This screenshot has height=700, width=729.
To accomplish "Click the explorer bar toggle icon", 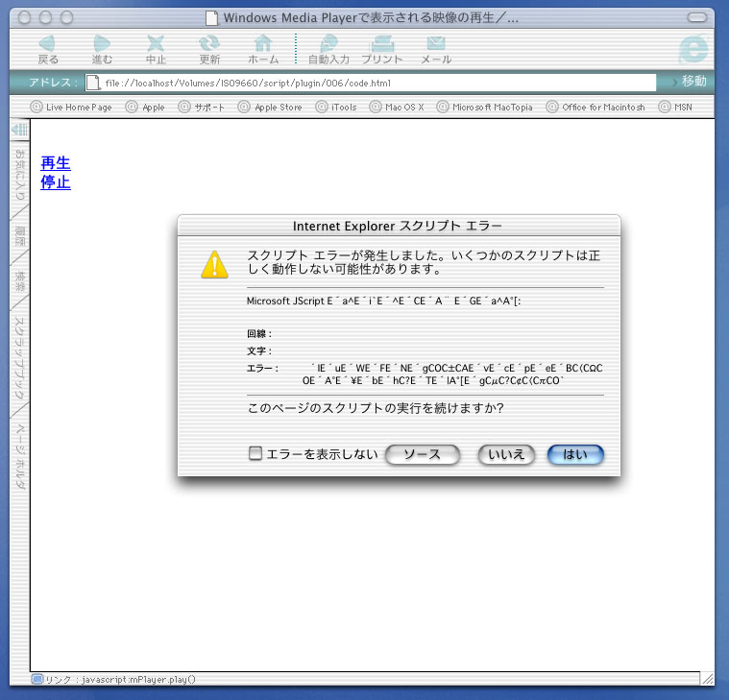I will coord(19,130).
